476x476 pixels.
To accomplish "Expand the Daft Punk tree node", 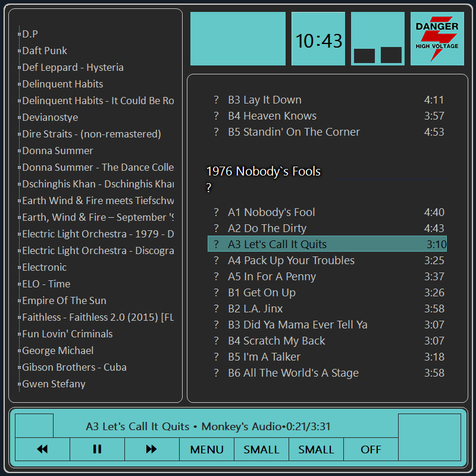I will pos(20,51).
